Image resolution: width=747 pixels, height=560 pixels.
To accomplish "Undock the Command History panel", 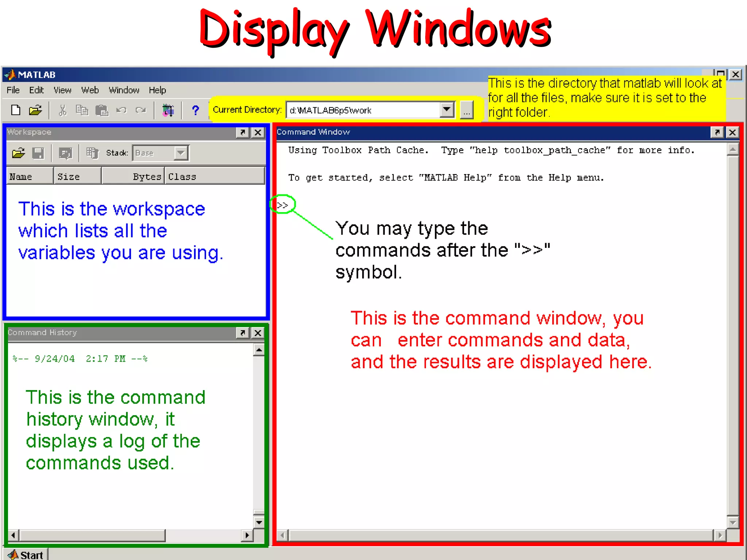I will (243, 332).
